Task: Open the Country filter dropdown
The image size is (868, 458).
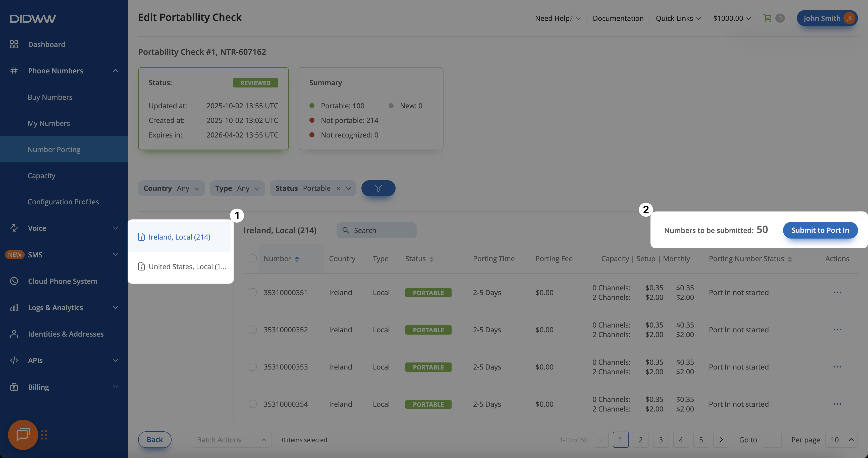Action: 171,188
